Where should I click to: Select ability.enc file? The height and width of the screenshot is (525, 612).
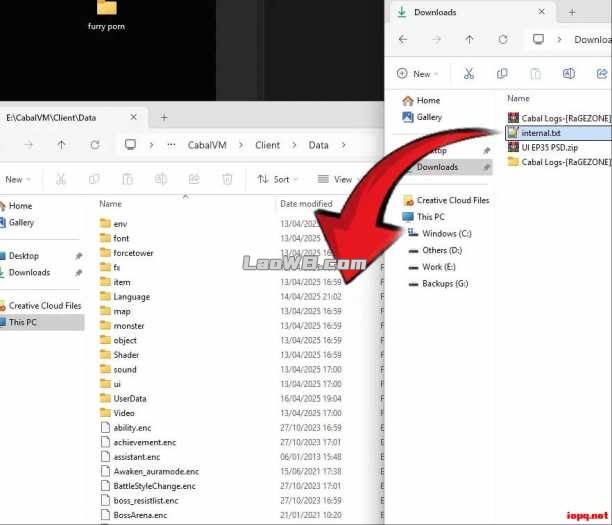tap(126, 428)
